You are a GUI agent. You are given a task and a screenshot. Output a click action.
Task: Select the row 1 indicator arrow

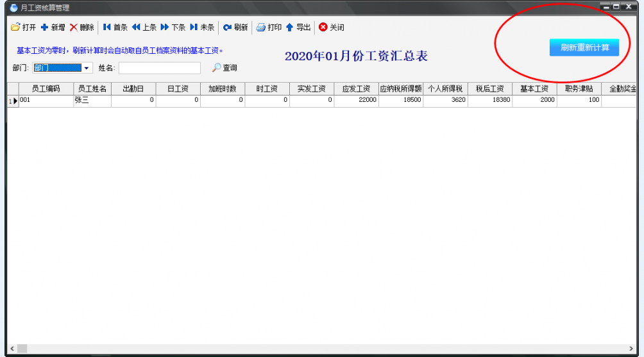click(x=13, y=101)
